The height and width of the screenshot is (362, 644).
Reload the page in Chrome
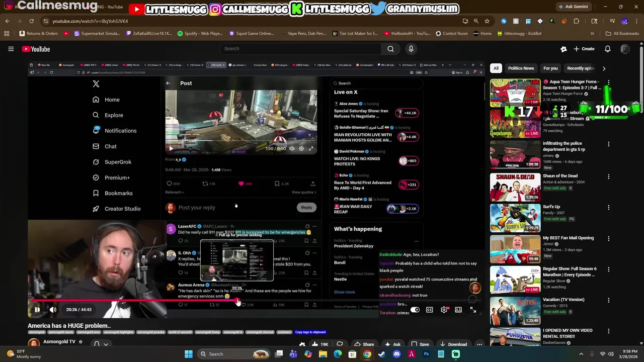(31, 21)
